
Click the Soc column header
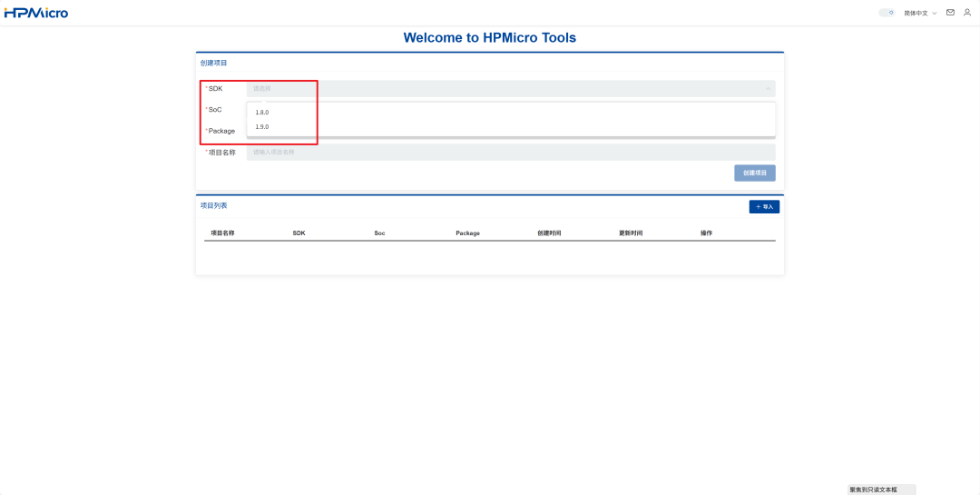pyautogui.click(x=379, y=233)
